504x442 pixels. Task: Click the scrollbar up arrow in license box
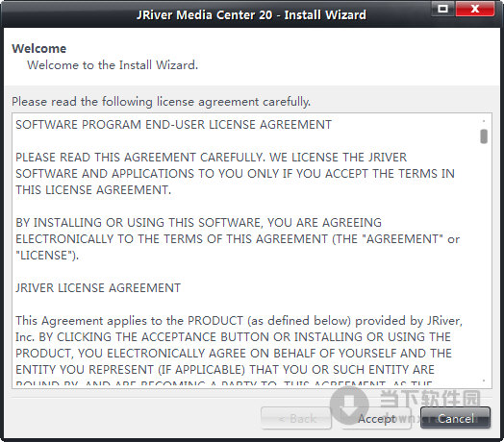[x=484, y=121]
